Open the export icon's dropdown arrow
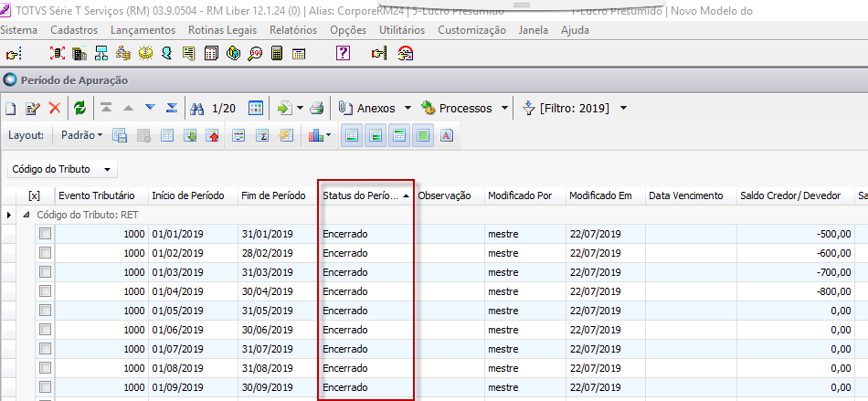The height and width of the screenshot is (401, 868). click(x=300, y=108)
